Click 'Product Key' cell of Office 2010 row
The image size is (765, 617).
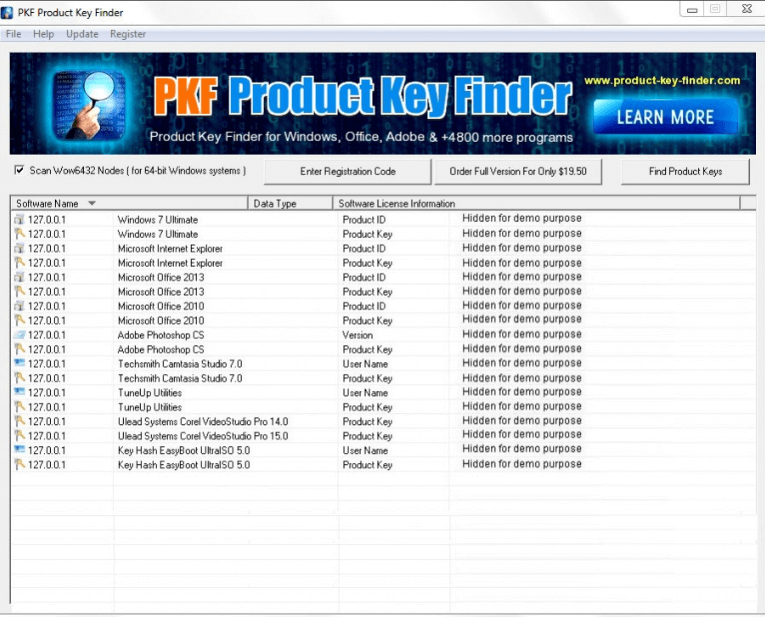pos(367,320)
